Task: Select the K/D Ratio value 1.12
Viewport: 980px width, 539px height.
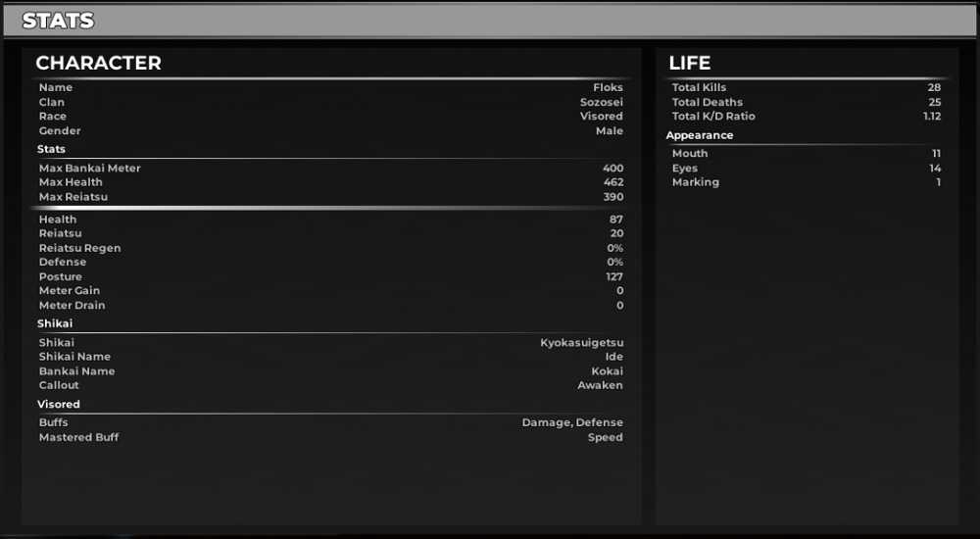Action: point(932,117)
